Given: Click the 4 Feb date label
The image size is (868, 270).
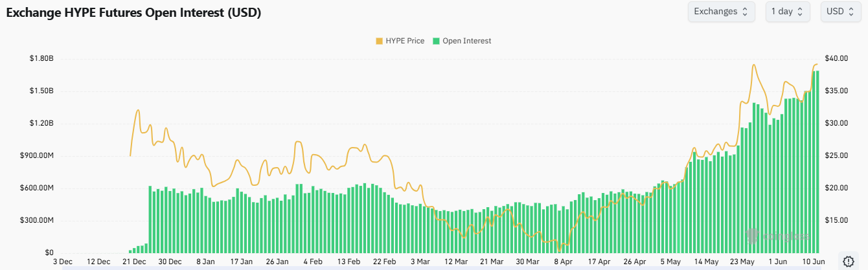Looking at the screenshot, I should [313, 262].
